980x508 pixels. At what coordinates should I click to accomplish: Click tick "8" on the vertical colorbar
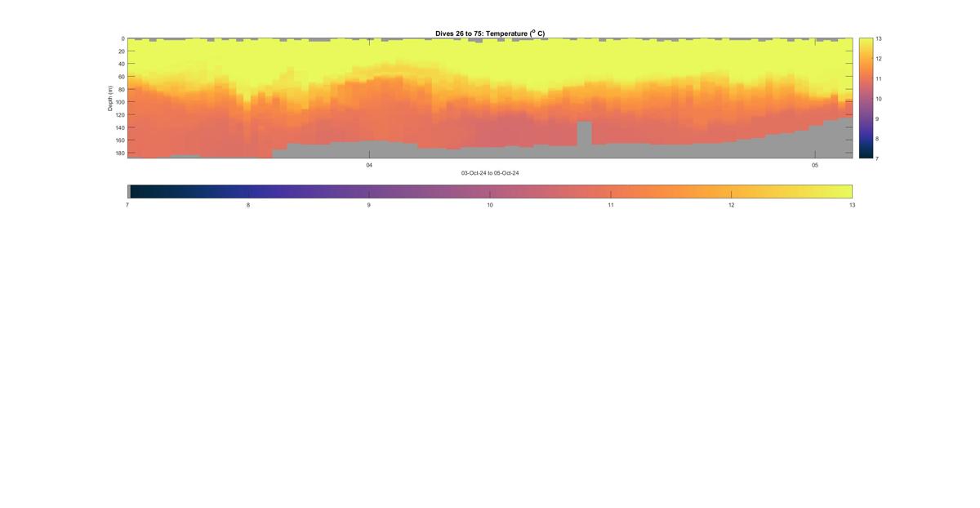point(877,139)
